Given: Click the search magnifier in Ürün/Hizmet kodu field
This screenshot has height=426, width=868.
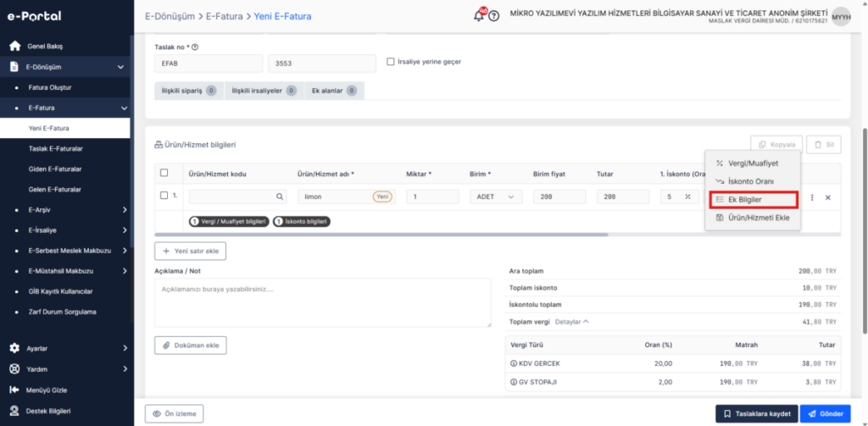Looking at the screenshot, I should click(281, 196).
